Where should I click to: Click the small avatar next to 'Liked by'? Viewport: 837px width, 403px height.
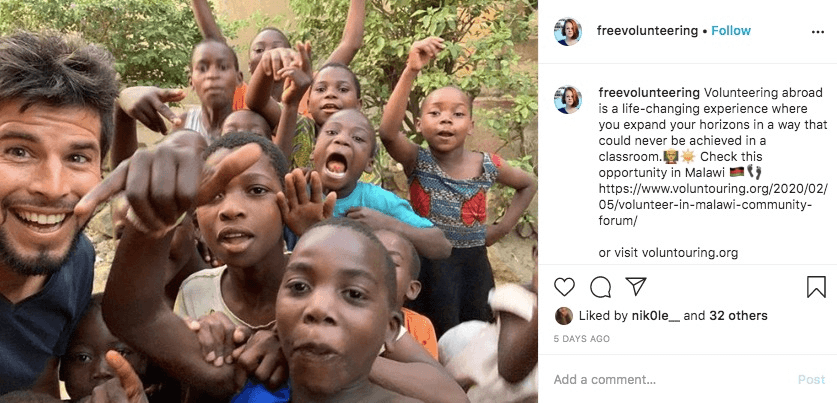564,316
